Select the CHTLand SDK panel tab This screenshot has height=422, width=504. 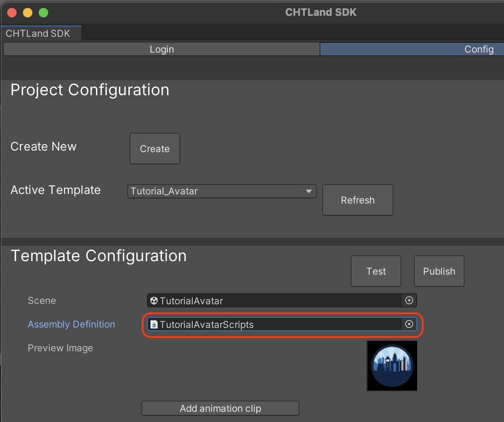[x=38, y=34]
